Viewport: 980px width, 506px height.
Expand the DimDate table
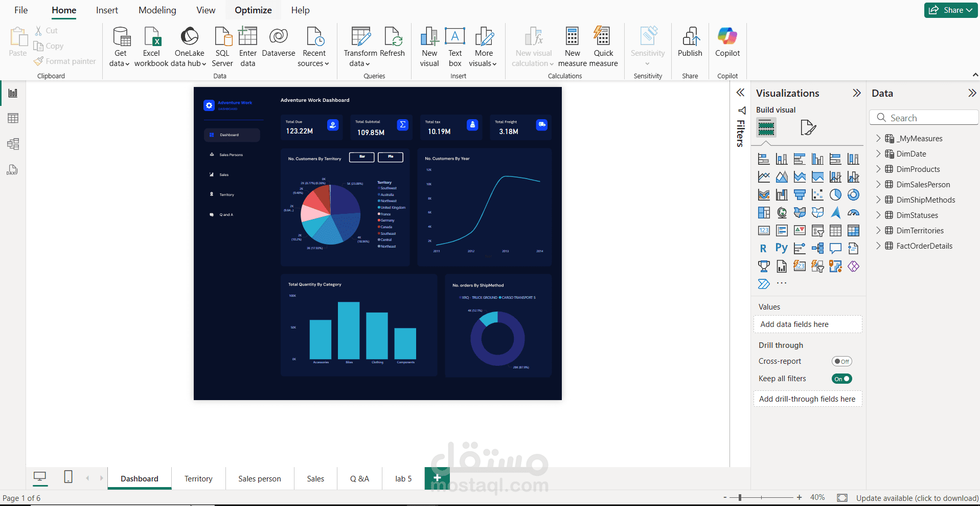coord(878,154)
